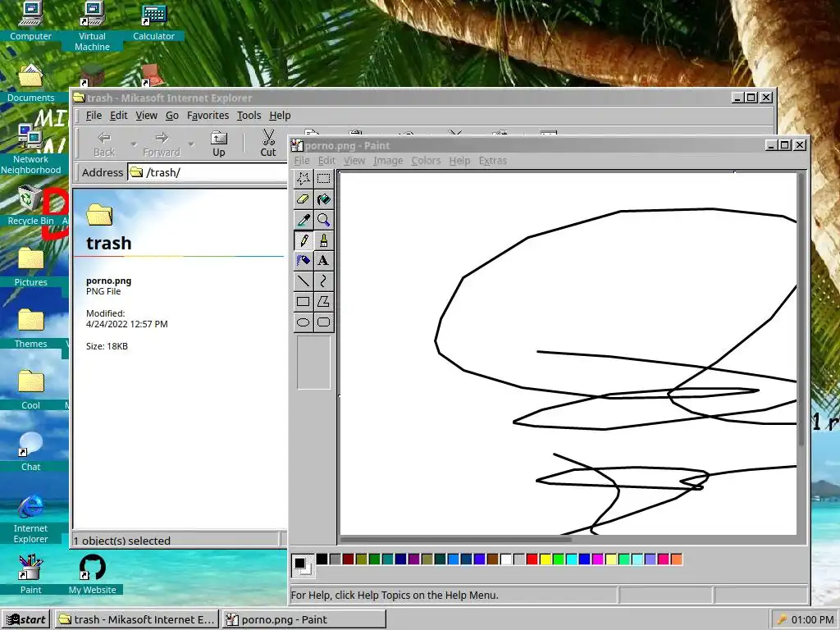Open the Tools menu in trash explorer
840x630 pixels.
249,116
